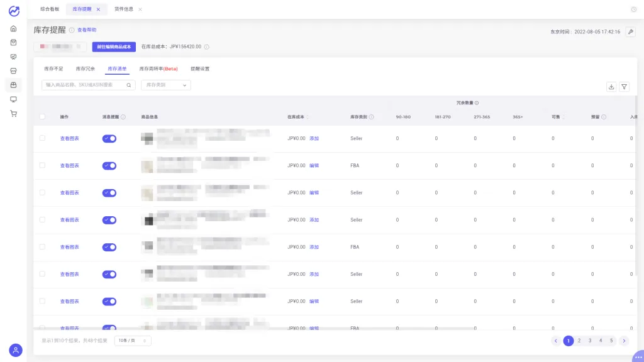The width and height of the screenshot is (644, 362).
Task: Open the chat bubble at bottom right
Action: pyautogui.click(x=638, y=357)
